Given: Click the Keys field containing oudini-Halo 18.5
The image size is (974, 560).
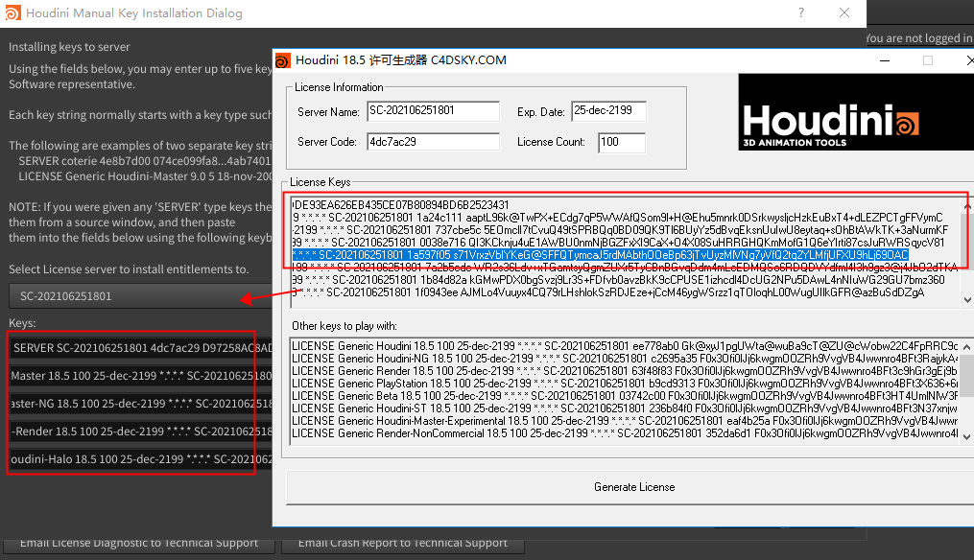Looking at the screenshot, I should click(x=141, y=459).
